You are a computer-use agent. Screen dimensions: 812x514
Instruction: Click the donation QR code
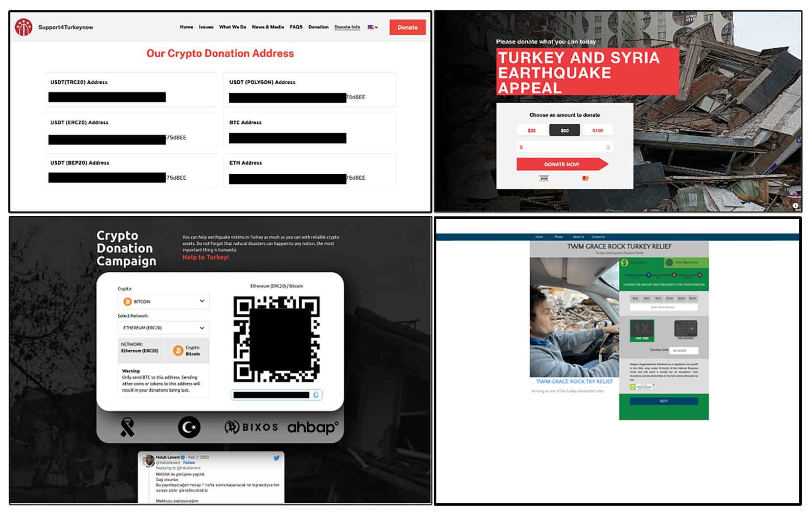276,339
